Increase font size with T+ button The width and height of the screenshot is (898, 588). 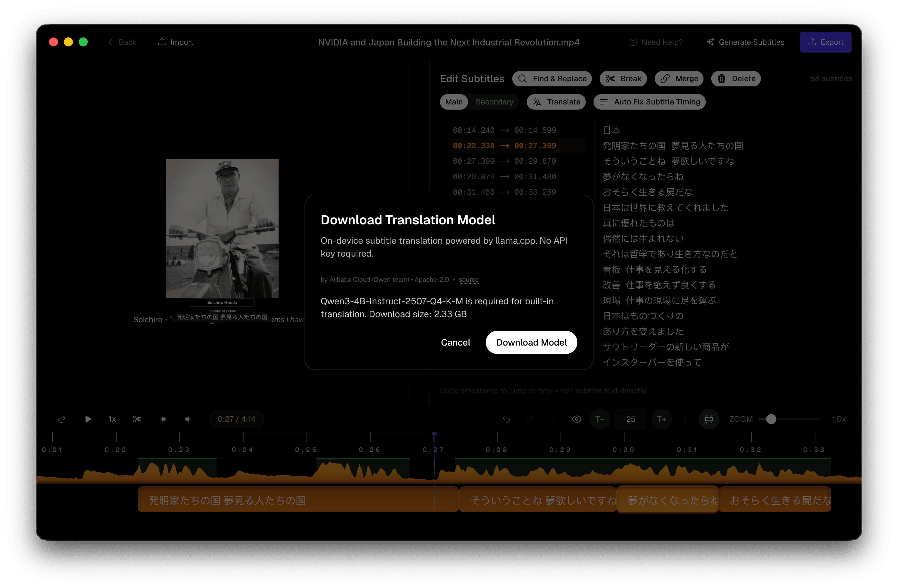pyautogui.click(x=662, y=419)
